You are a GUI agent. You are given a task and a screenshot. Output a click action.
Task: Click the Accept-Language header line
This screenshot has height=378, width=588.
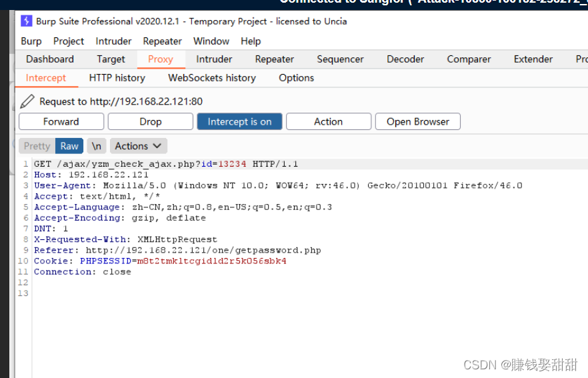coord(183,207)
